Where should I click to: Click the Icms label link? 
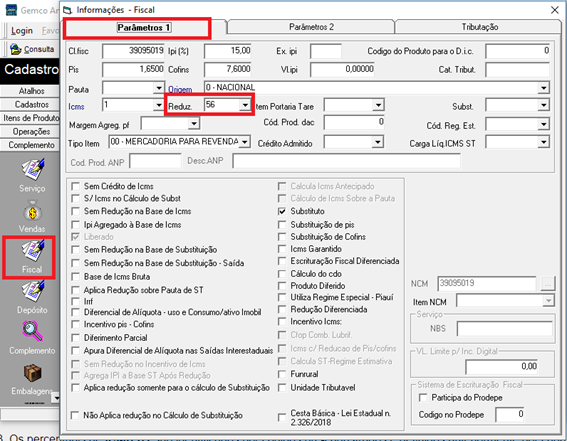[76, 107]
